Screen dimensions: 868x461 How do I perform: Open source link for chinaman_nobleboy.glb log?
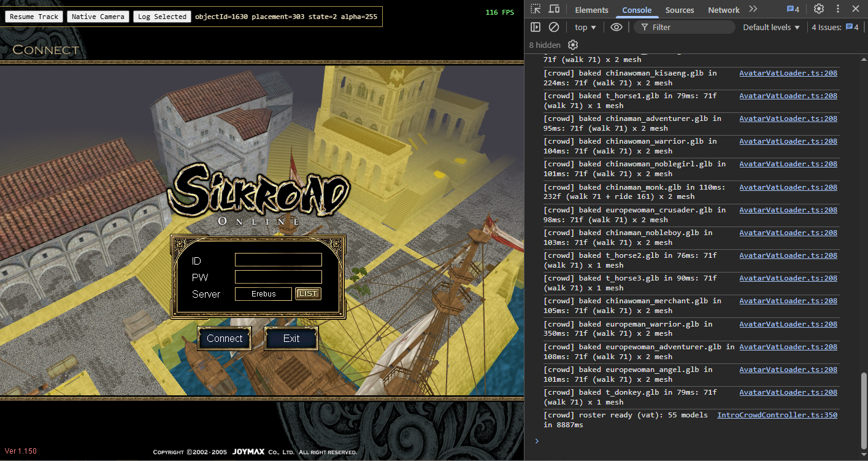click(x=788, y=233)
